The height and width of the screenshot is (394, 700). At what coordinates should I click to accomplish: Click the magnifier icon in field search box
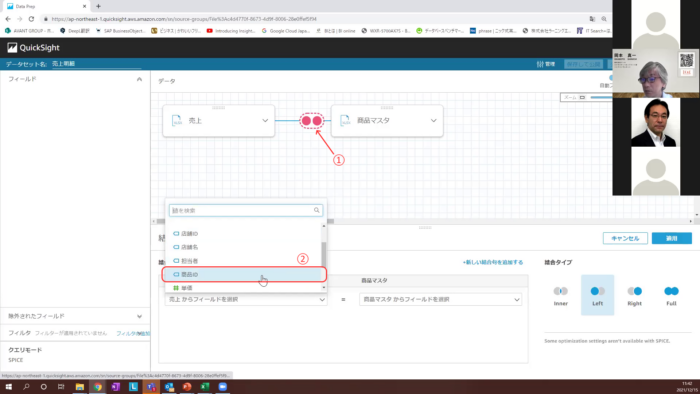[317, 210]
